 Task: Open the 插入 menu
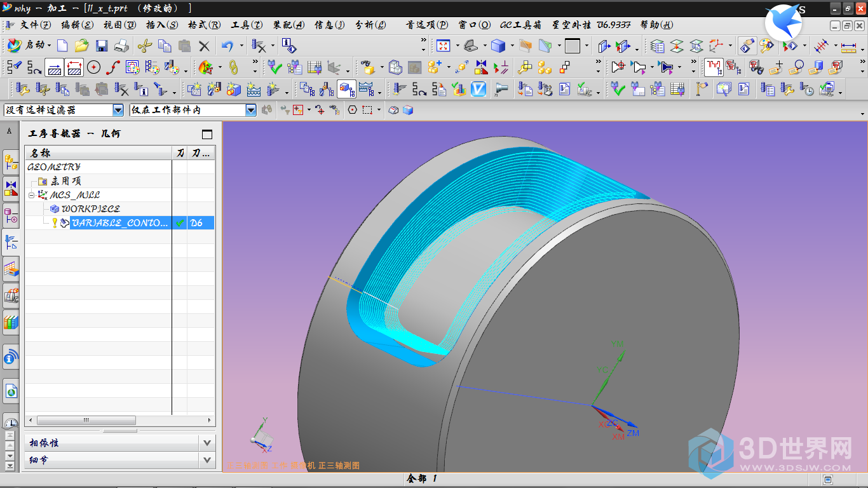[161, 25]
